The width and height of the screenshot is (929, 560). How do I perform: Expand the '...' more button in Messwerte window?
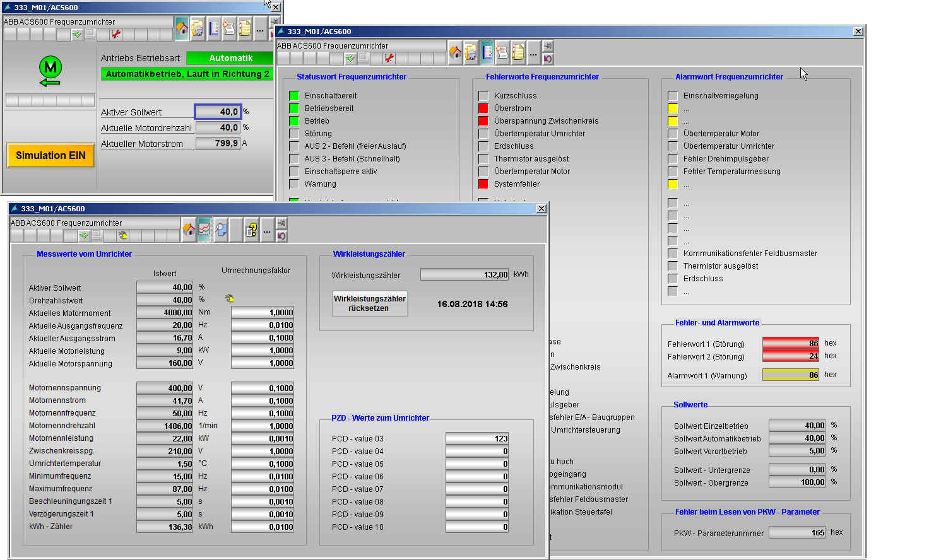pyautogui.click(x=267, y=231)
